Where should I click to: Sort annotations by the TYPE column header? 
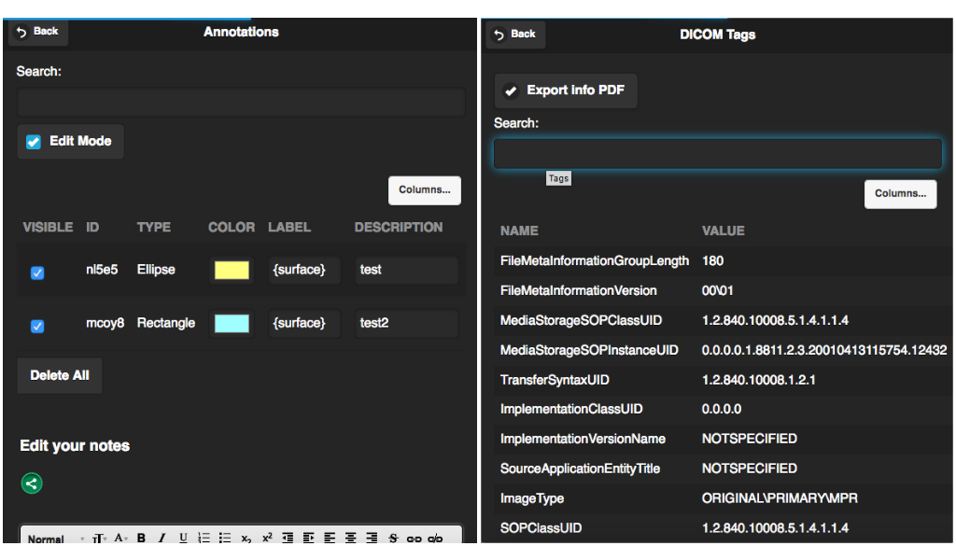click(154, 227)
